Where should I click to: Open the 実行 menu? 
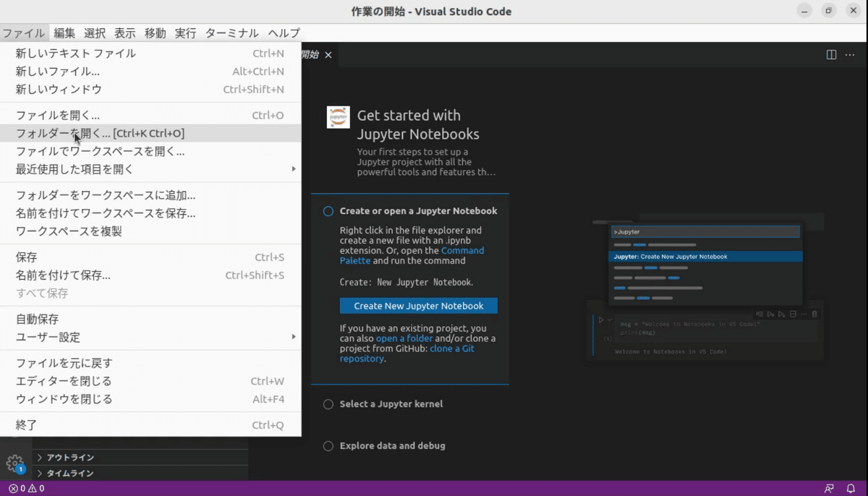tap(186, 33)
